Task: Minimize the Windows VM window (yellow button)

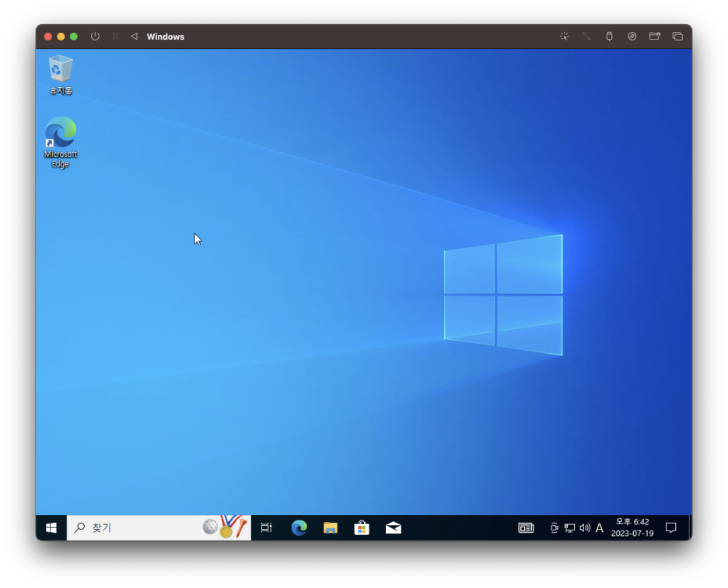Action: (x=61, y=37)
